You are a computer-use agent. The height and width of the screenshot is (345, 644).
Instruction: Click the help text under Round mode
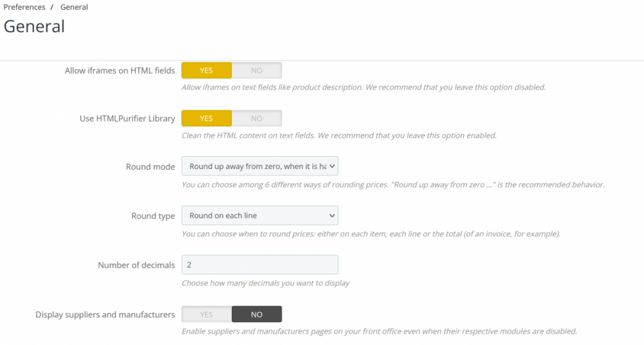click(x=393, y=184)
